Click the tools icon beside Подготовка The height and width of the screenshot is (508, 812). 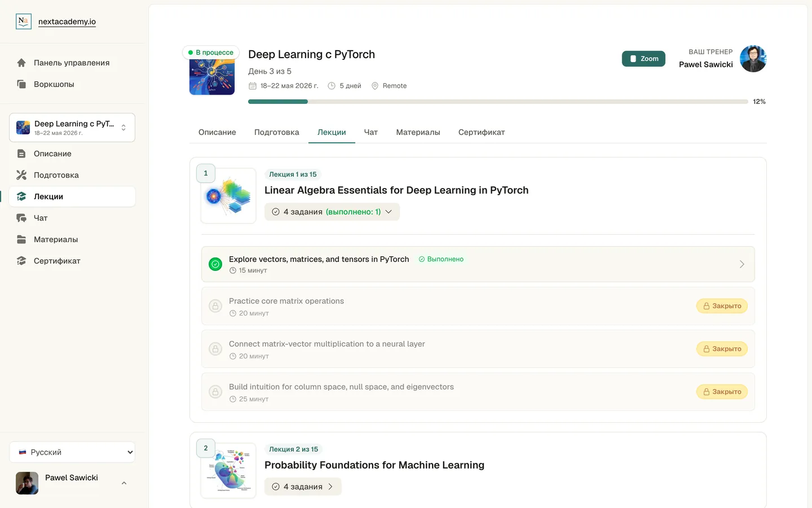coord(21,175)
